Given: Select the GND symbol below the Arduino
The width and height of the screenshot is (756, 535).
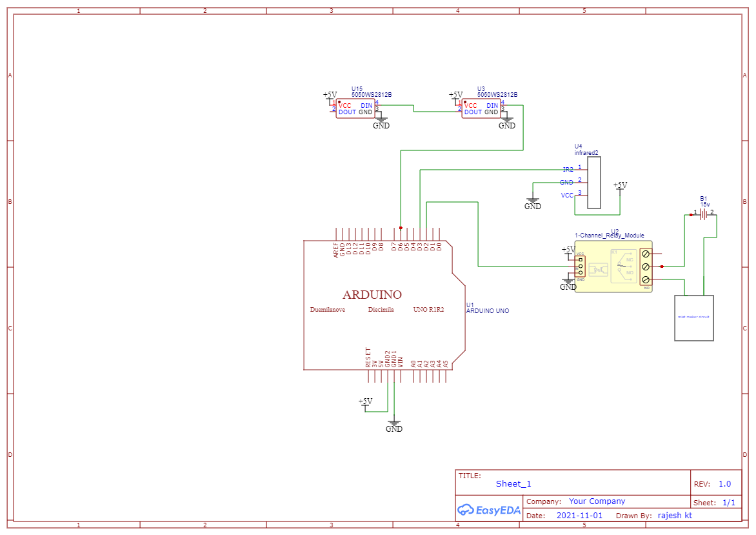Looking at the screenshot, I should click(x=394, y=425).
